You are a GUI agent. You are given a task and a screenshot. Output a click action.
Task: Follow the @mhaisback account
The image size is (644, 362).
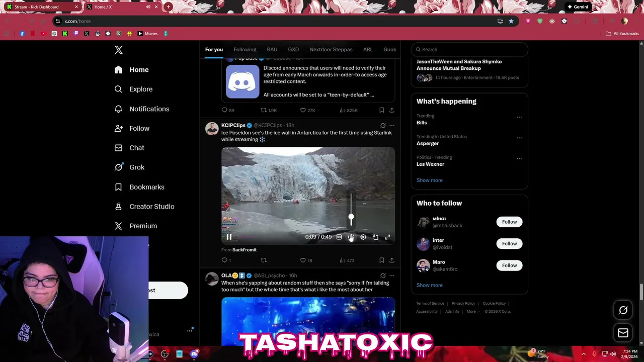(x=509, y=222)
